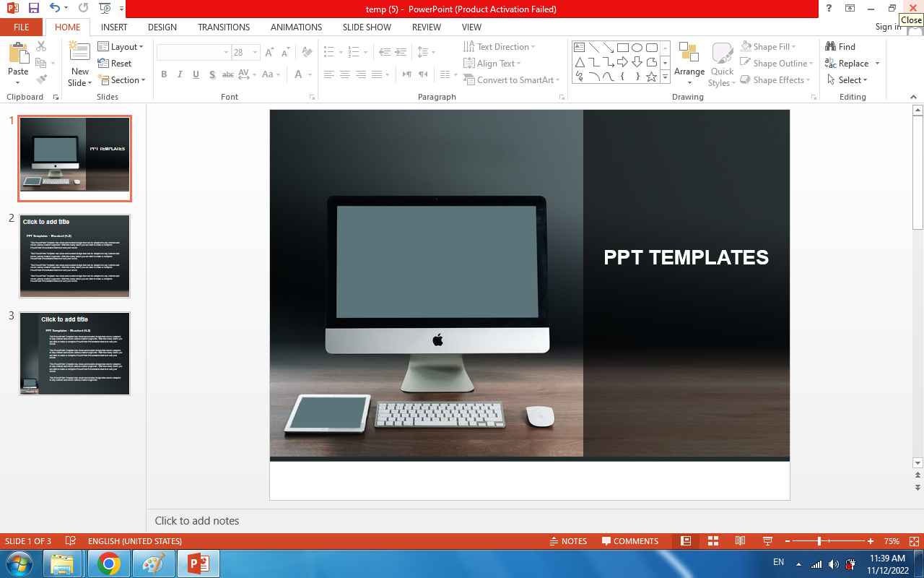
Task: Open the Arrange tool in Drawing group
Action: pos(689,61)
